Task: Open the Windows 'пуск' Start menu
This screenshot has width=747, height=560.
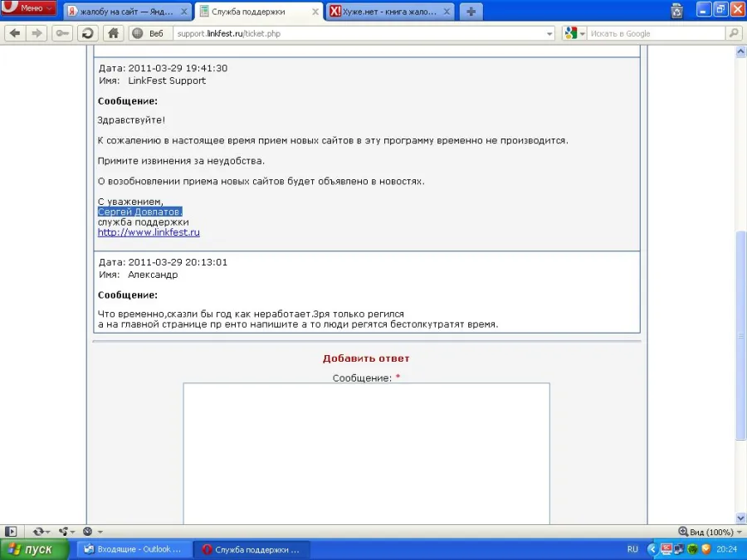Action: coord(33,549)
